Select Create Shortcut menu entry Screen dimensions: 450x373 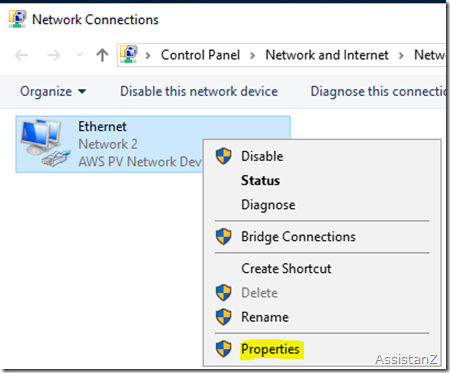(x=286, y=269)
